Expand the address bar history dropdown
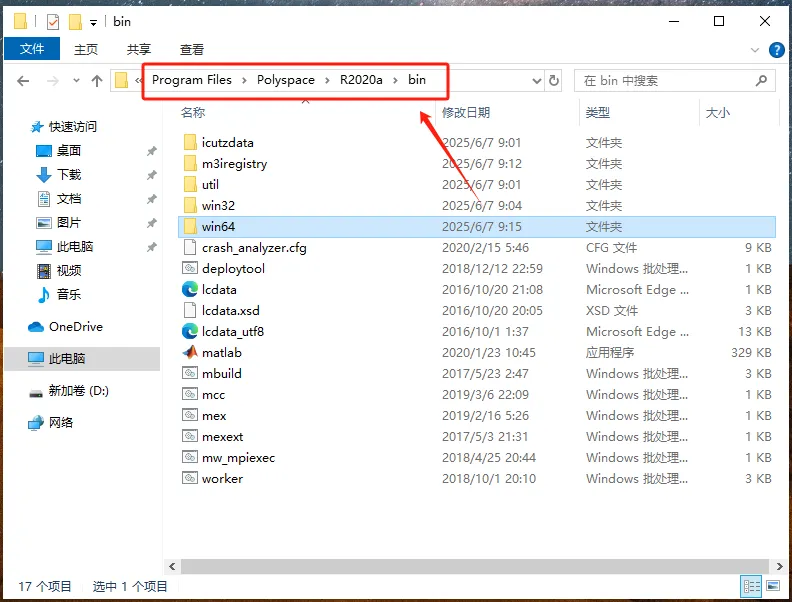Image resolution: width=792 pixels, height=602 pixels. 536,81
